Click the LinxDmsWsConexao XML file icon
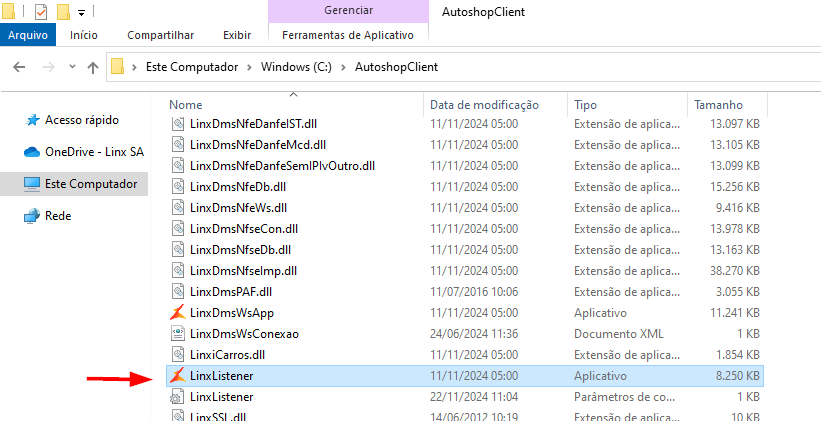821x421 pixels. point(178,334)
